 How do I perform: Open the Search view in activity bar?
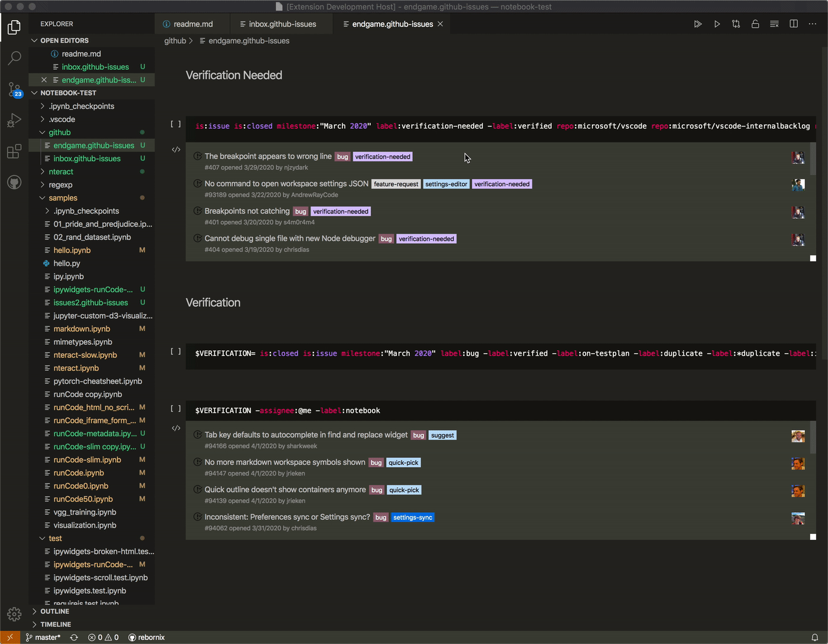coord(14,58)
